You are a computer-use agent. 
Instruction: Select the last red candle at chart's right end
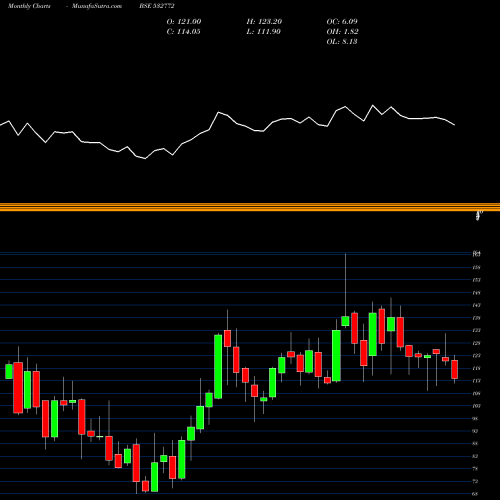click(454, 369)
